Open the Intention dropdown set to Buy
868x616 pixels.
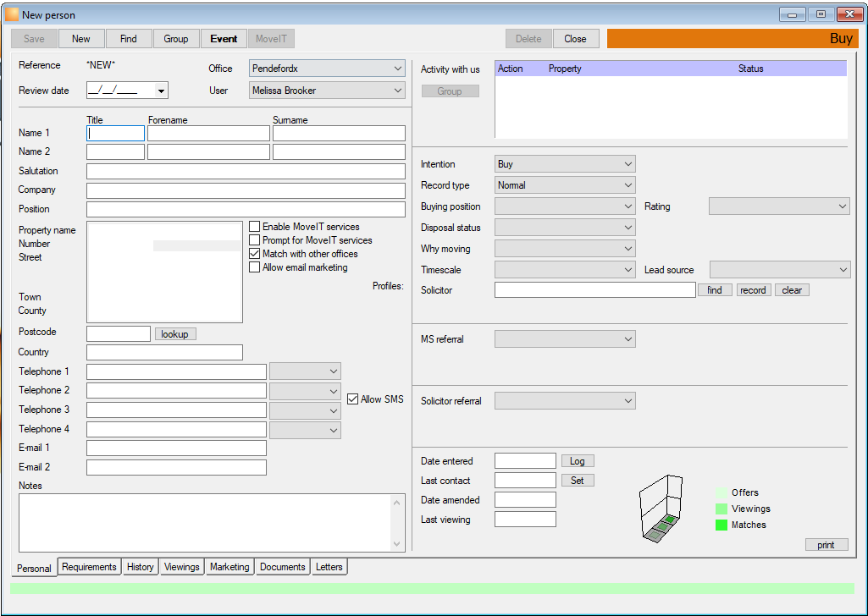(x=565, y=164)
